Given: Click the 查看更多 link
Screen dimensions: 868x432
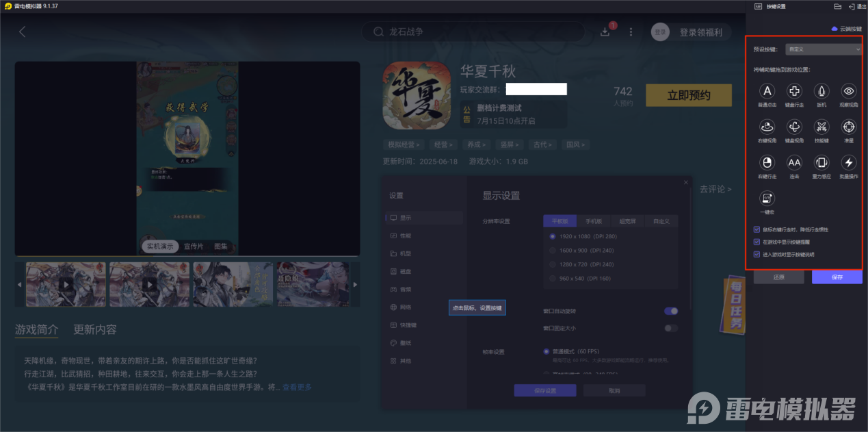Looking at the screenshot, I should pyautogui.click(x=297, y=387).
